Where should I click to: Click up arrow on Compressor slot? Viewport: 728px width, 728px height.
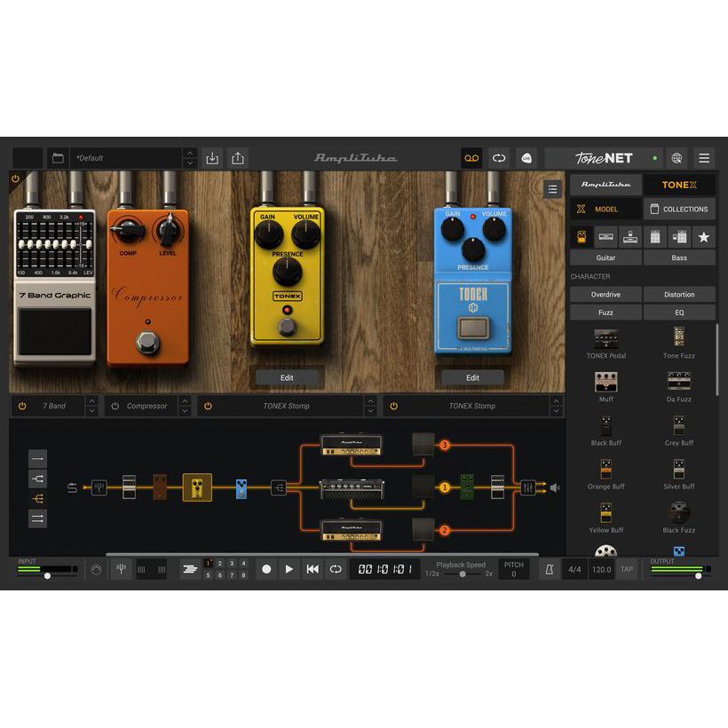click(x=185, y=400)
